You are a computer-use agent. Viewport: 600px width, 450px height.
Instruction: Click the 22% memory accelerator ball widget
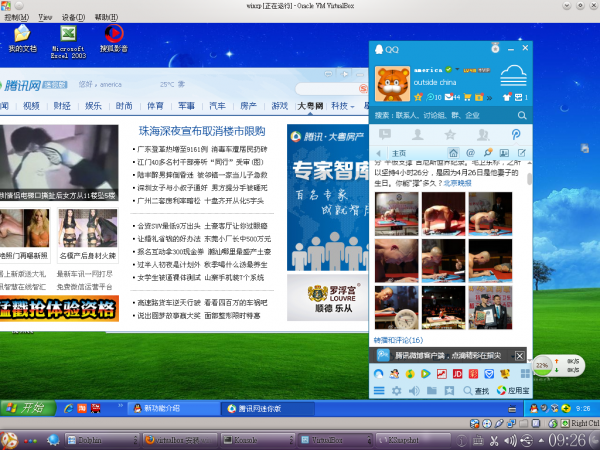coord(542,365)
